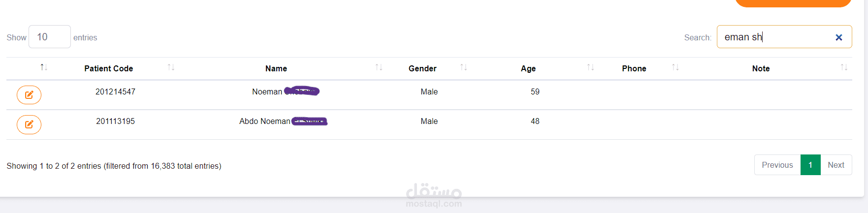Sort table by Phone column
868x213 pixels.
point(634,68)
